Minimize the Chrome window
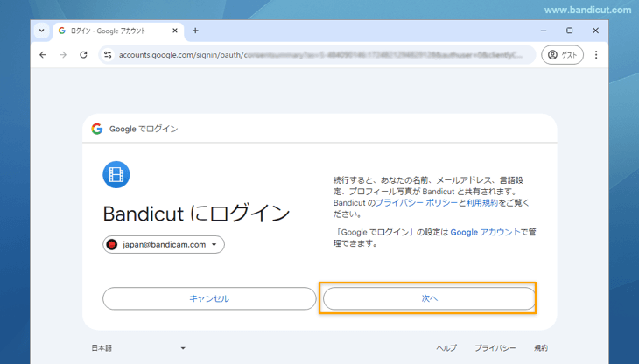The image size is (639, 364). (x=544, y=31)
